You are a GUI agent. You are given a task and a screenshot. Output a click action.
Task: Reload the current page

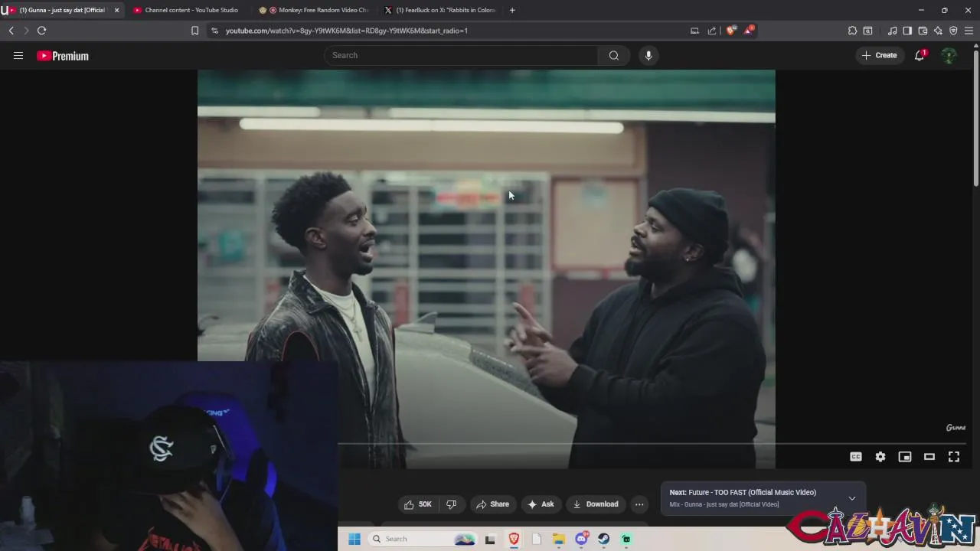point(42,31)
